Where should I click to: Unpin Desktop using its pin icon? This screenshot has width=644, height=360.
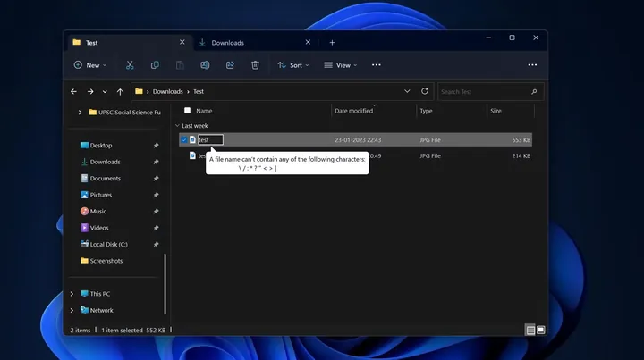point(156,145)
